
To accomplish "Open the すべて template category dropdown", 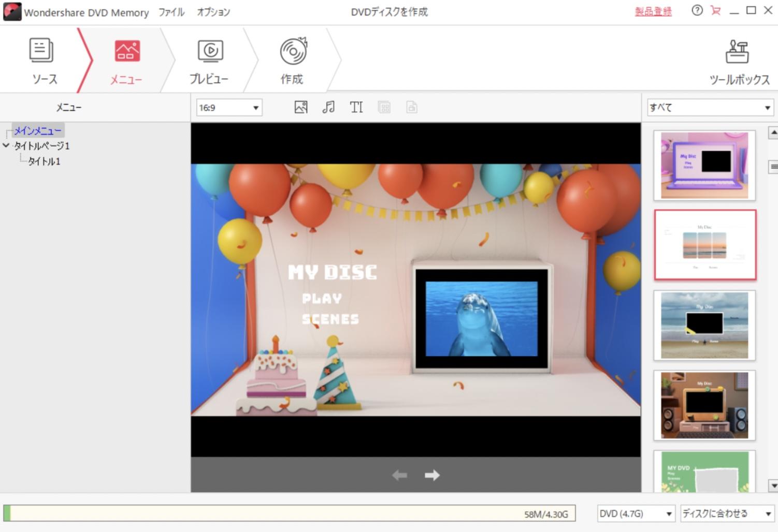I will coord(710,108).
